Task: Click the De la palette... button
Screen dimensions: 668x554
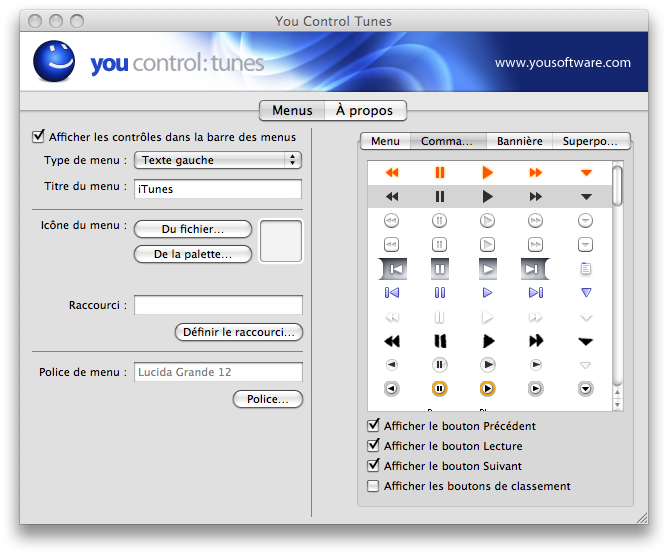Action: pyautogui.click(x=193, y=254)
